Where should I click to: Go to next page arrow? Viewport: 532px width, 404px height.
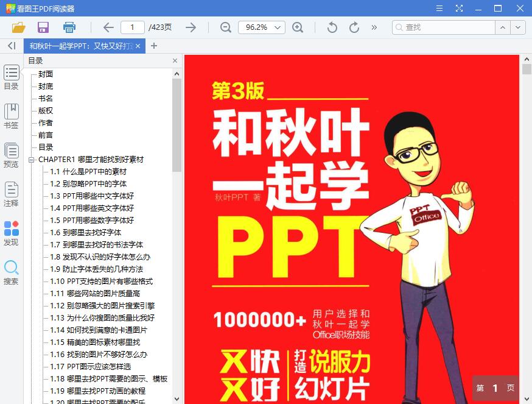(x=191, y=27)
